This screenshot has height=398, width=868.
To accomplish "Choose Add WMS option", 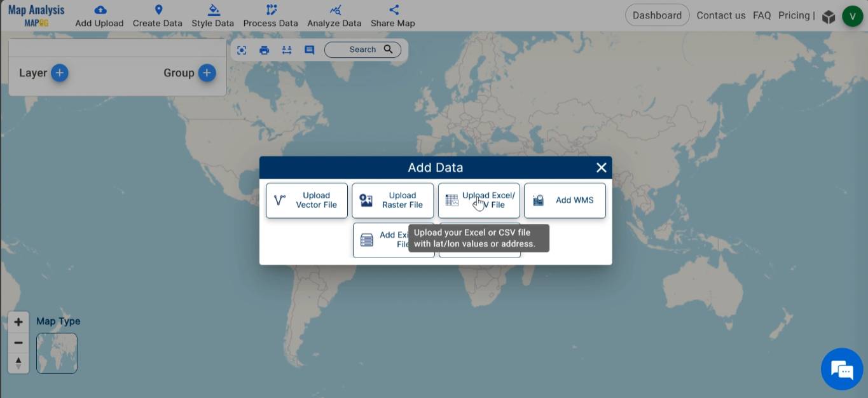I will (x=565, y=200).
